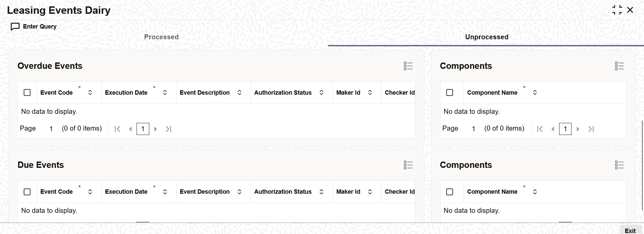Tick checkbox beside top Component Name header
644x234 pixels.
(x=450, y=92)
